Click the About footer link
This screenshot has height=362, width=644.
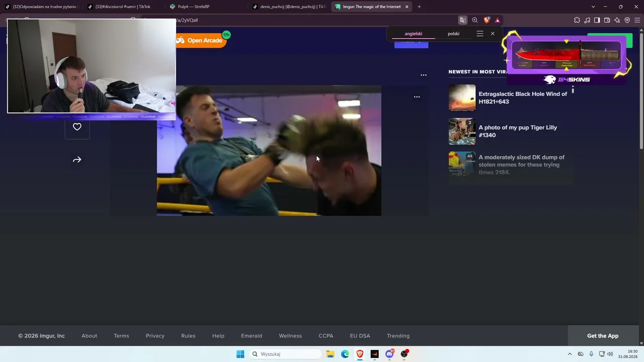tap(90, 336)
